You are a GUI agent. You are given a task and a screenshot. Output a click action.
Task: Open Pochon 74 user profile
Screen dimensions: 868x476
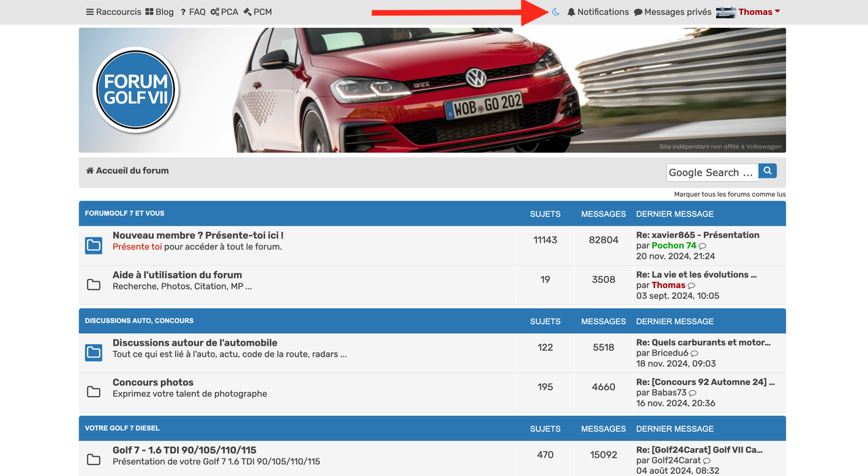tap(674, 245)
